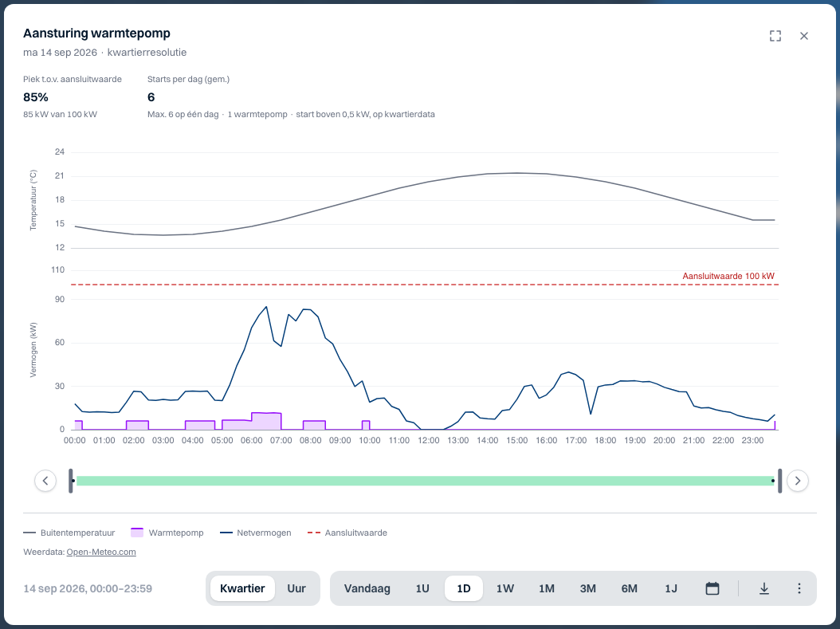840x629 pixels.
Task: Select the 3M time range
Action: click(x=587, y=588)
